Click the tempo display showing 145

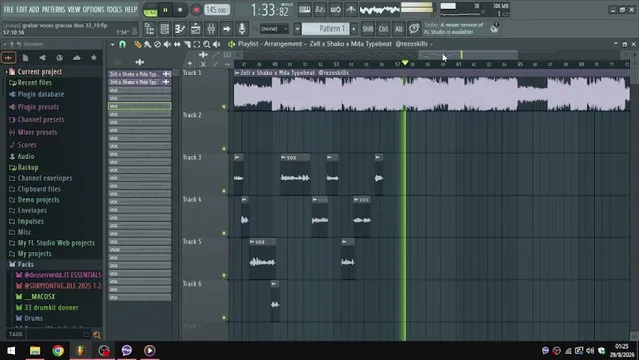pyautogui.click(x=217, y=10)
